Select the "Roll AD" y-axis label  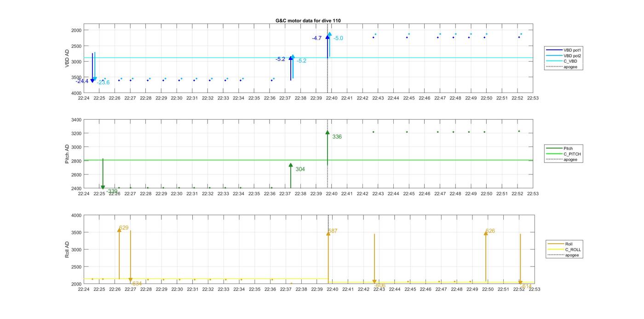click(x=67, y=249)
